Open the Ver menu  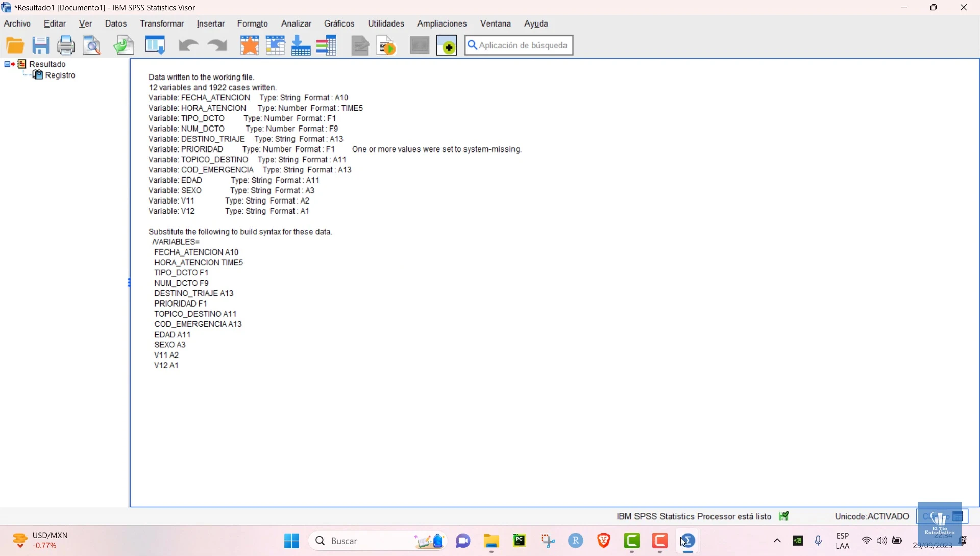tap(85, 24)
